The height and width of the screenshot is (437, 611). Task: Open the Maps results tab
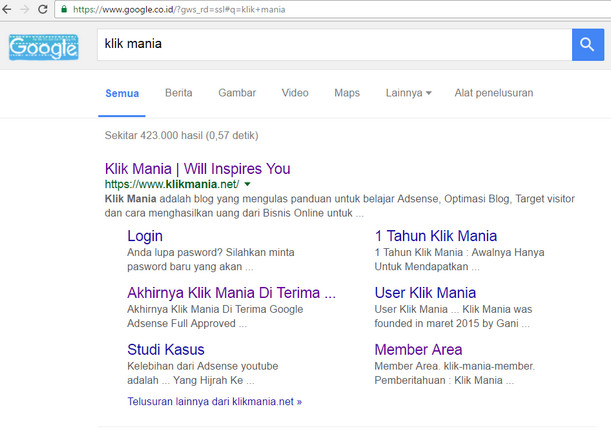[x=347, y=93]
